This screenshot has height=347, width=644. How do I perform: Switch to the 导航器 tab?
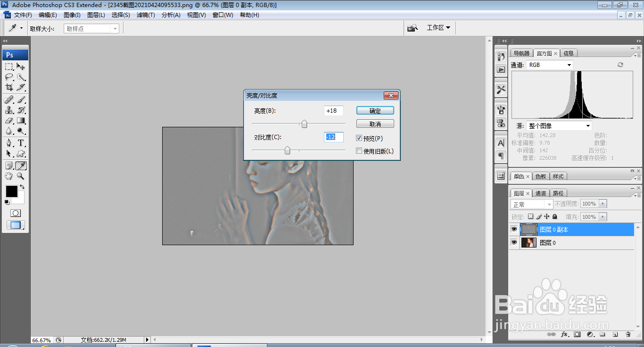click(521, 53)
